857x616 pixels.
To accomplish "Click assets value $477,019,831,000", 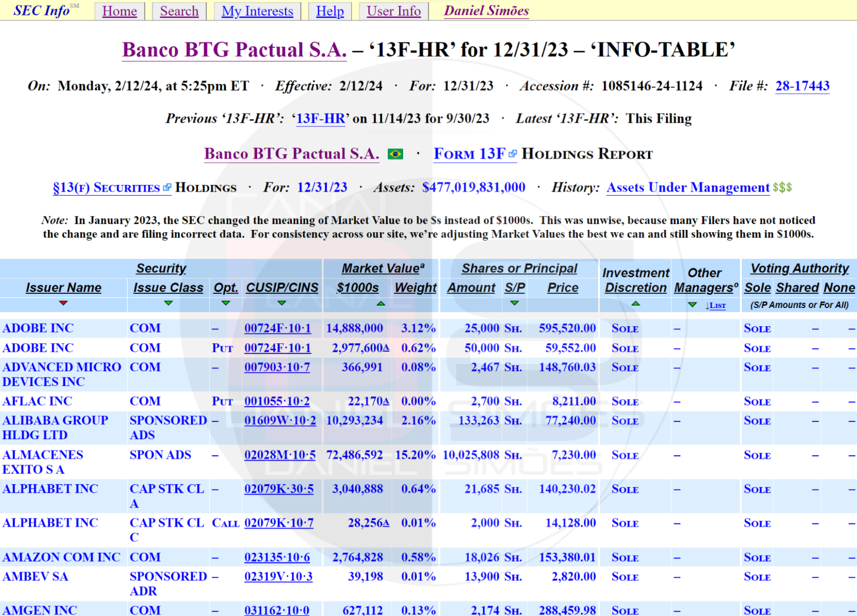I will coord(474,188).
